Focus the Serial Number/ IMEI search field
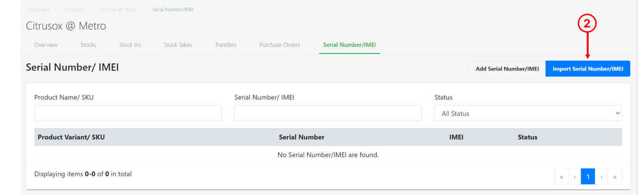 pyautogui.click(x=328, y=113)
